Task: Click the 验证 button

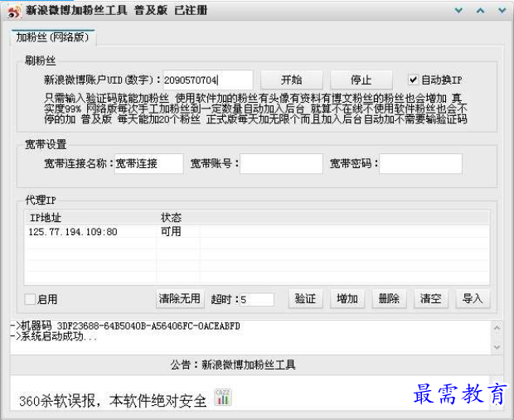Action: tap(305, 298)
